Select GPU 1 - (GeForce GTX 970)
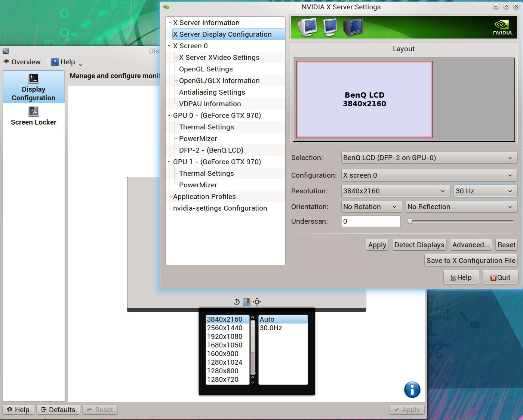Image resolution: width=523 pixels, height=420 pixels. point(217,162)
